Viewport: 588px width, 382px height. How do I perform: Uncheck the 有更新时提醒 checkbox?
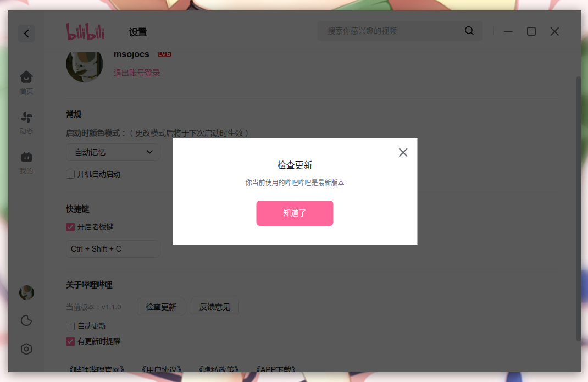[x=70, y=341]
